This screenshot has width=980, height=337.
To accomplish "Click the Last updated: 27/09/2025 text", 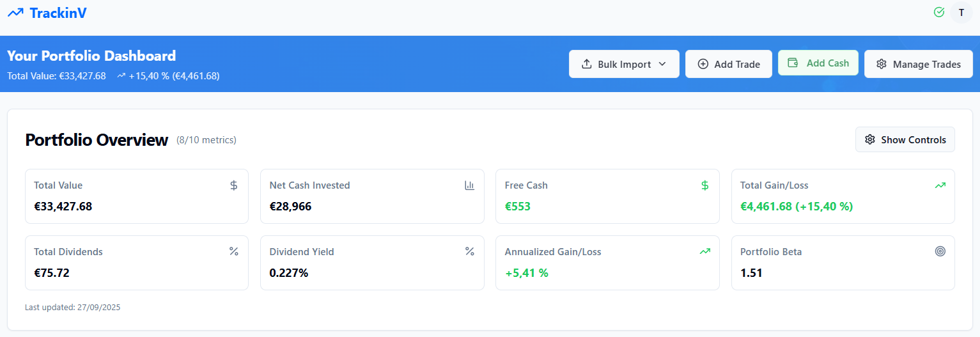I will click(73, 307).
